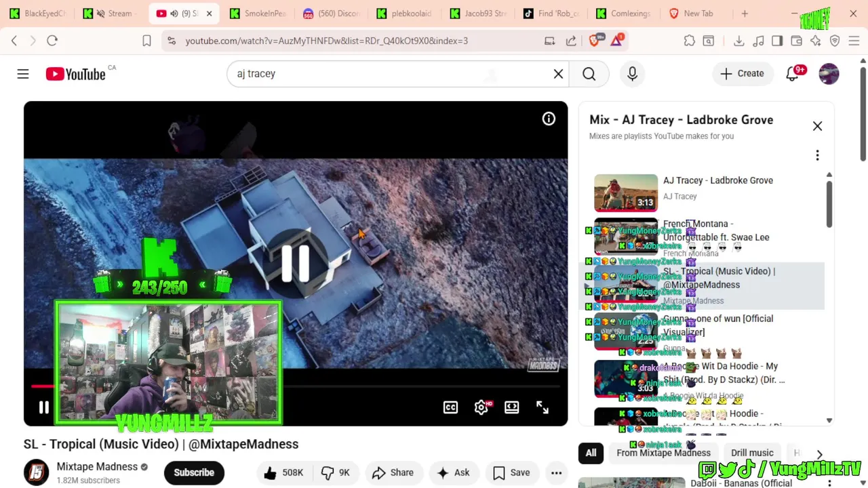Save the video to a playlist
The height and width of the screenshot is (488, 868).
click(x=511, y=473)
